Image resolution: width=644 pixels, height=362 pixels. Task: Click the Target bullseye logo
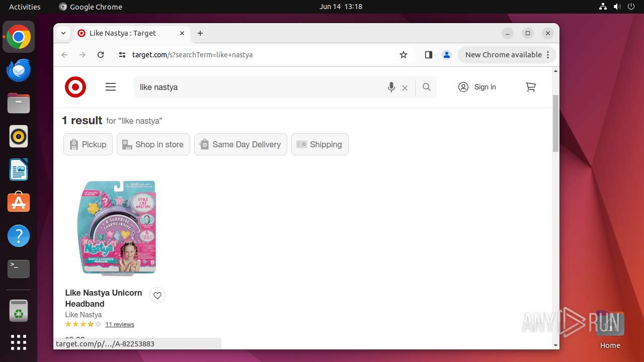coord(75,87)
